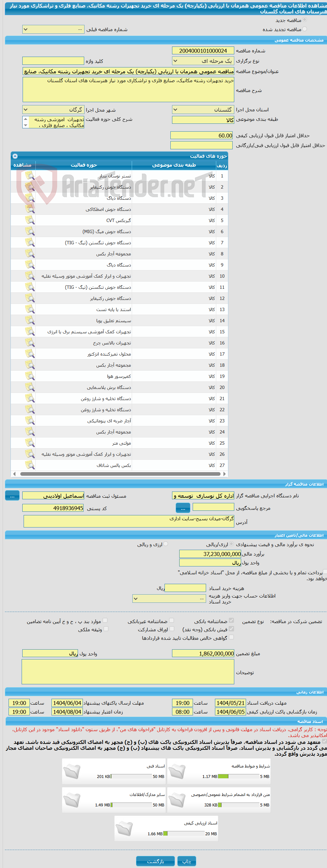327x868 pixels.
Task: Collapse حوزه های فعالیت panel
Action: point(15,156)
